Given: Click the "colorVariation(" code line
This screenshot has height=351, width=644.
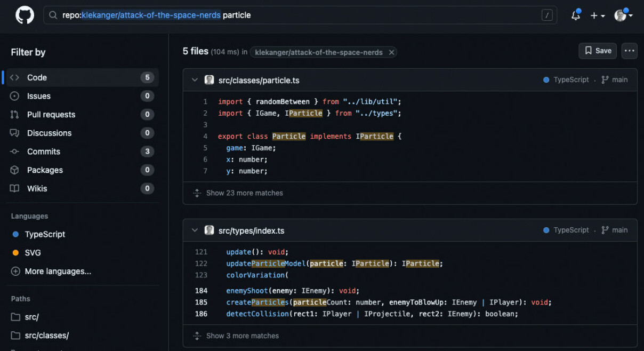Looking at the screenshot, I should (x=257, y=275).
